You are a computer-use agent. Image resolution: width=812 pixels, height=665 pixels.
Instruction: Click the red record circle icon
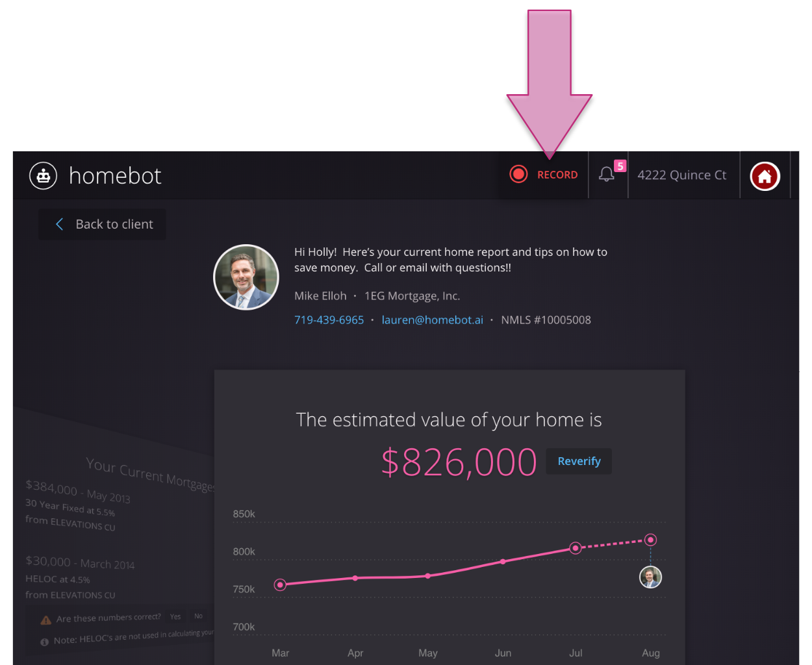coord(518,174)
